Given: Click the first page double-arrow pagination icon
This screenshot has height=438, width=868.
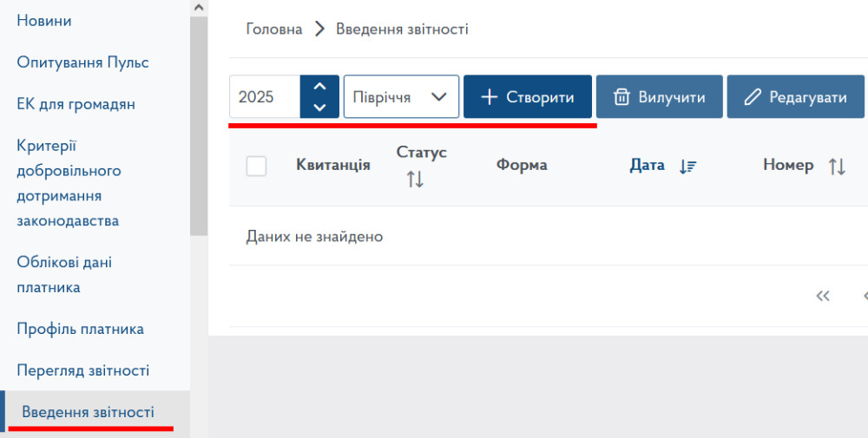Looking at the screenshot, I should 824,296.
